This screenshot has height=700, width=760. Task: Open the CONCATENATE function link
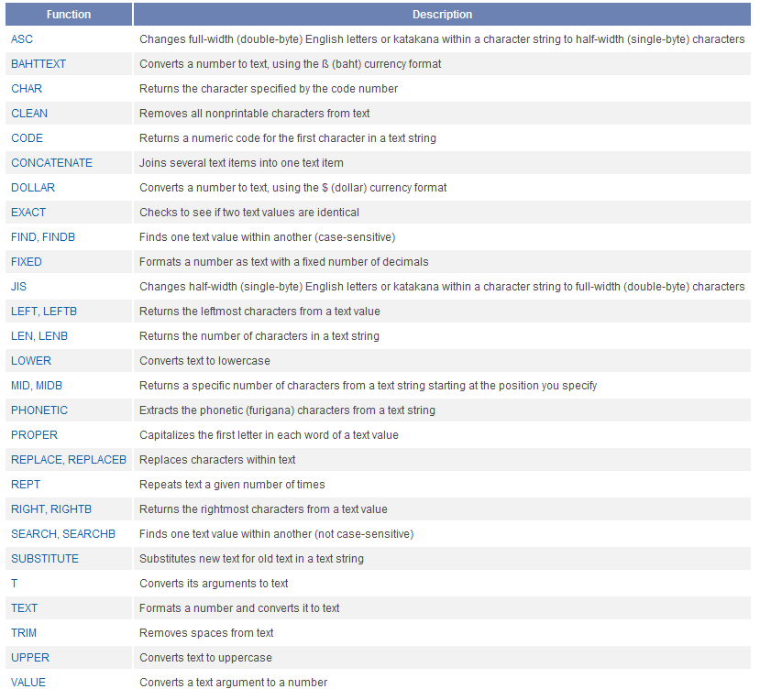tap(52, 163)
